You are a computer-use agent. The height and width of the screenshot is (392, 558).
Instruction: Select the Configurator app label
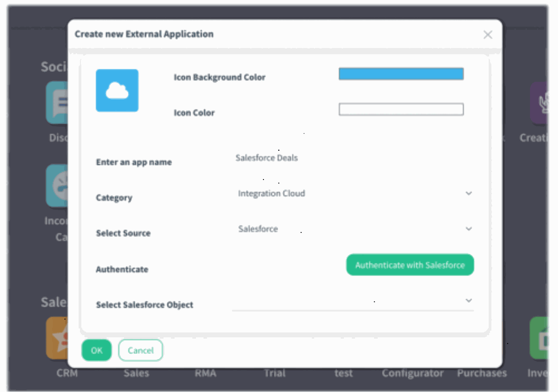tap(412, 373)
